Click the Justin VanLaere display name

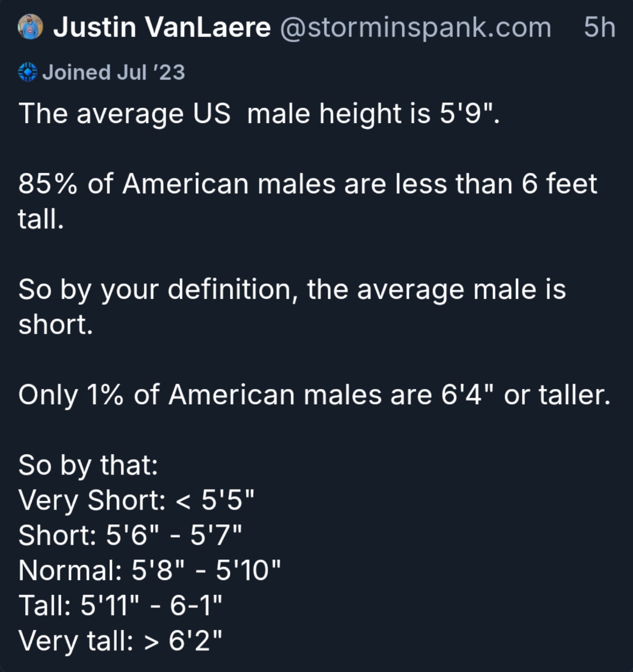point(162,28)
